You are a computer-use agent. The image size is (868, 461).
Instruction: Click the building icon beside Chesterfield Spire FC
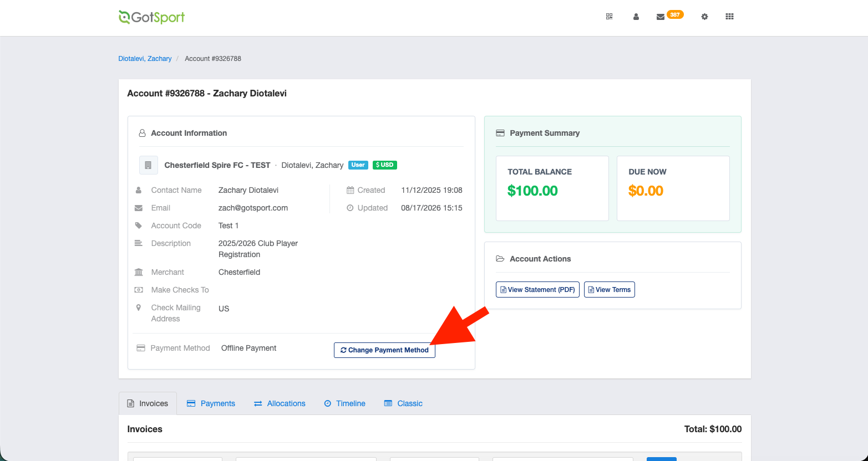coord(148,165)
